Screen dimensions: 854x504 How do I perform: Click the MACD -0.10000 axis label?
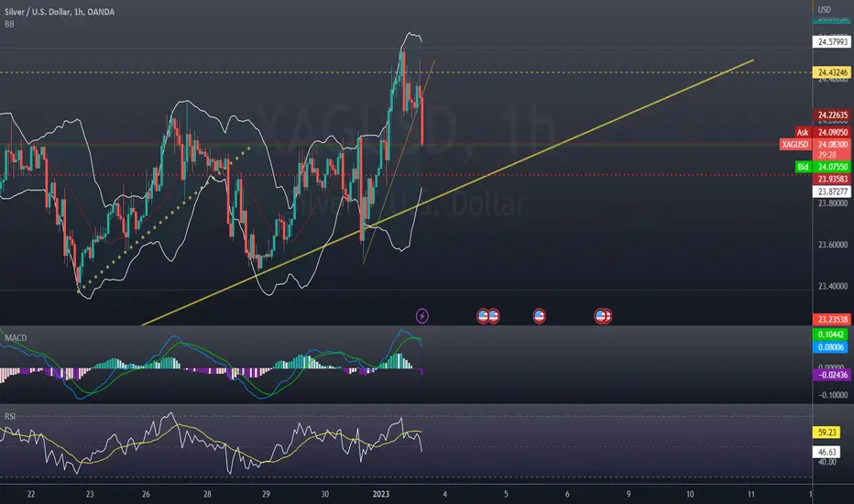(x=833, y=395)
